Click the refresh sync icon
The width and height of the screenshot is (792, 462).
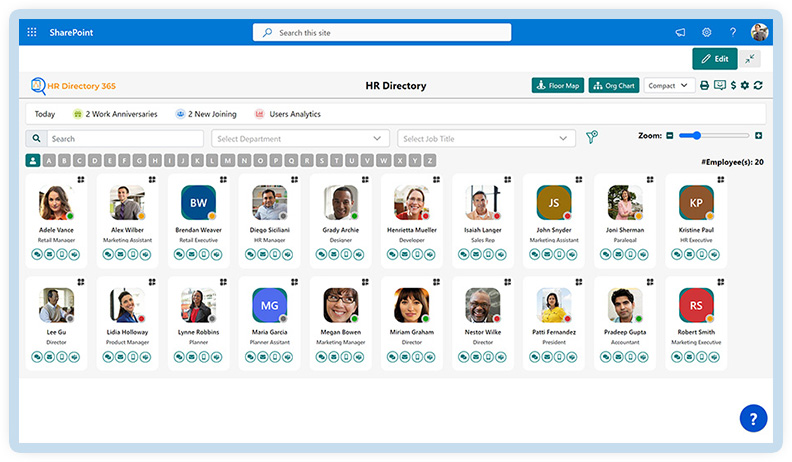coord(758,85)
